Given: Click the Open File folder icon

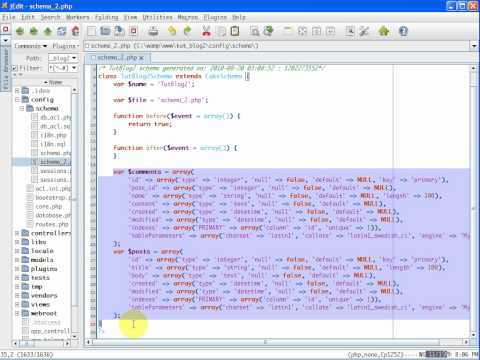Looking at the screenshot, I should 105,31.
